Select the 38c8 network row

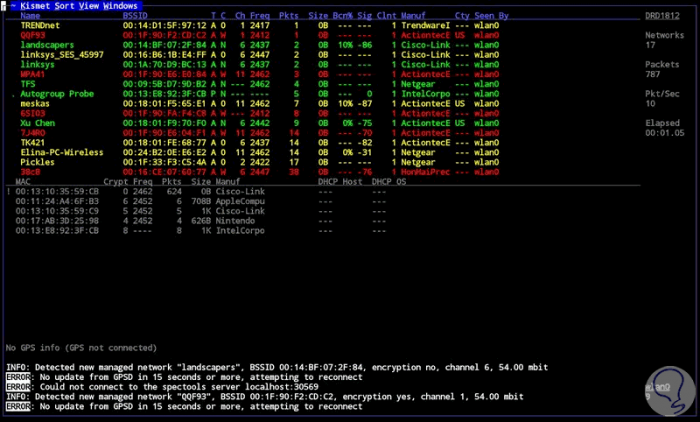(259, 172)
